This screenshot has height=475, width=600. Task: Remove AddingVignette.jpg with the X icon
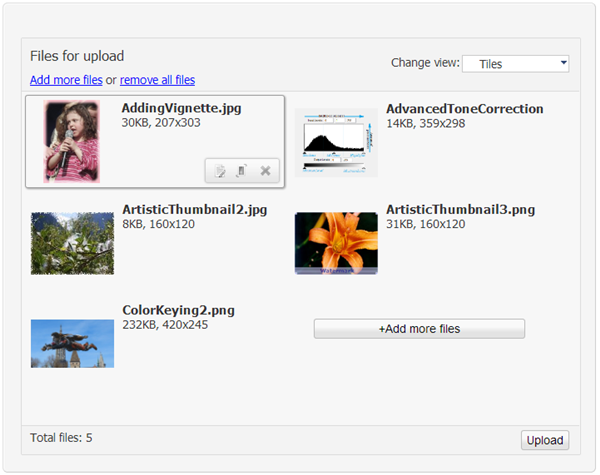[265, 171]
